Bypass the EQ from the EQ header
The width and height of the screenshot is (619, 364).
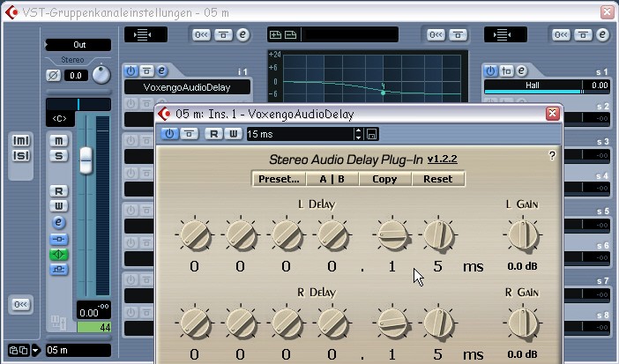click(458, 35)
